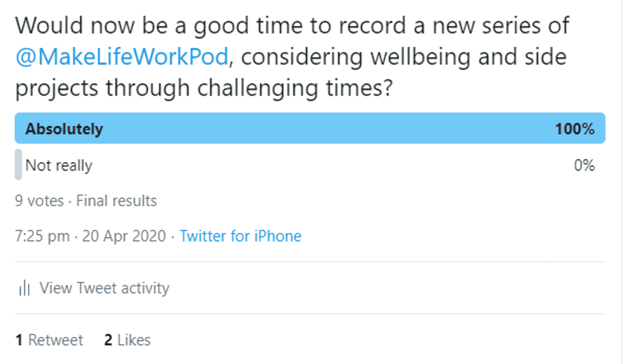Screen dimensions: 623x364
Task: Click the tweet's first line of text
Action: pyautogui.click(x=292, y=26)
